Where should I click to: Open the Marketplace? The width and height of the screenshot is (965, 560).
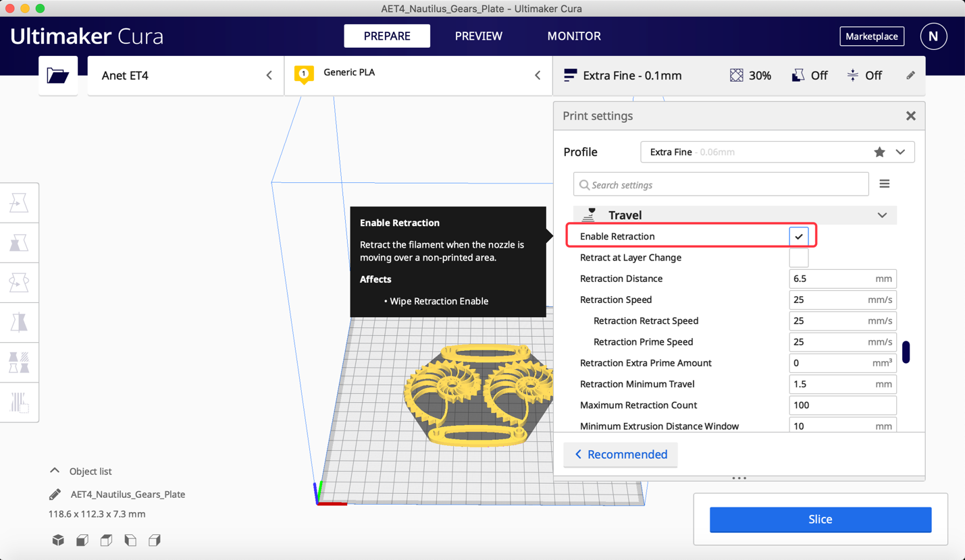pos(872,36)
